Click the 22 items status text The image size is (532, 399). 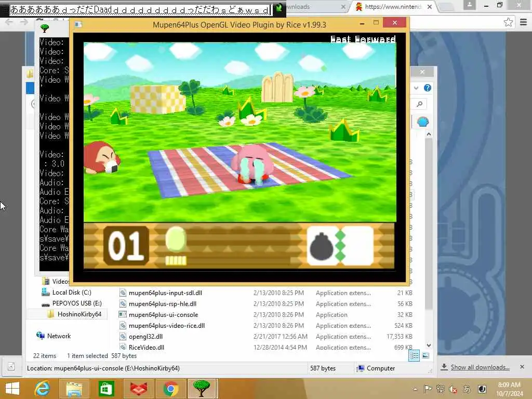(45, 355)
